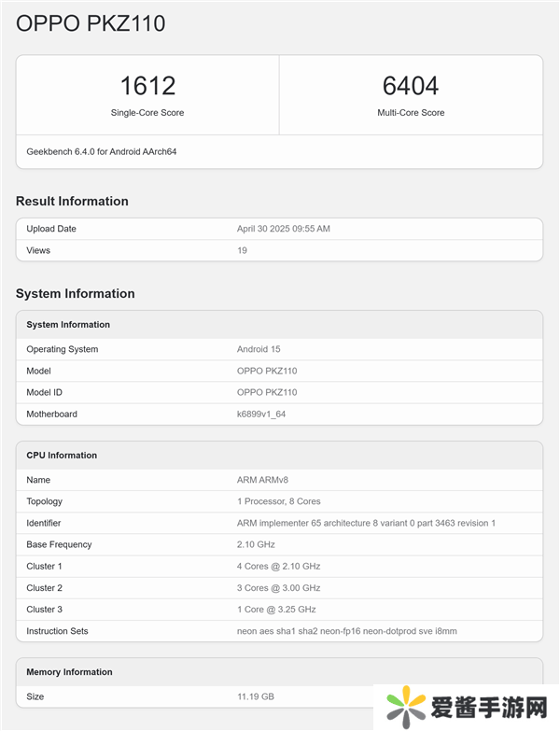Screen dimensions: 560x731
Task: Click the Topology row's 1 Processor, 8 Cores value
Action: [x=280, y=501]
